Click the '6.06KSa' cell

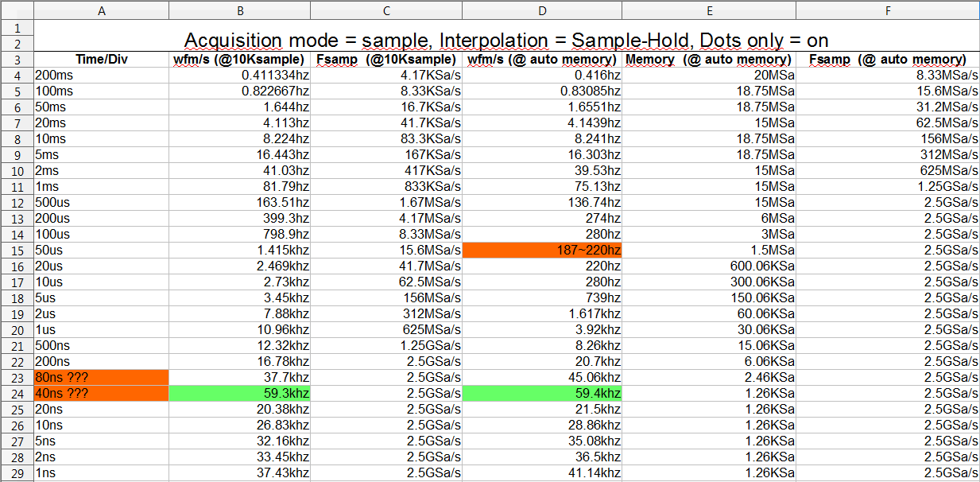tap(709, 361)
